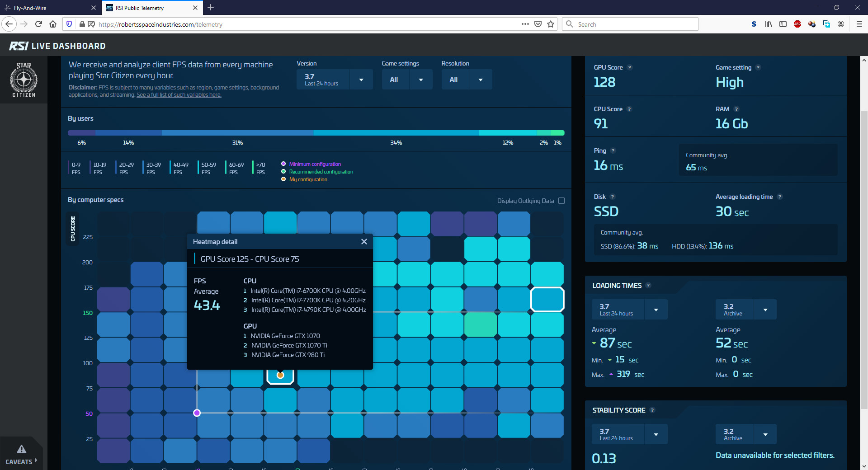This screenshot has width=868, height=470.
Task: Open the Firefox hamburger menu
Action: click(859, 24)
